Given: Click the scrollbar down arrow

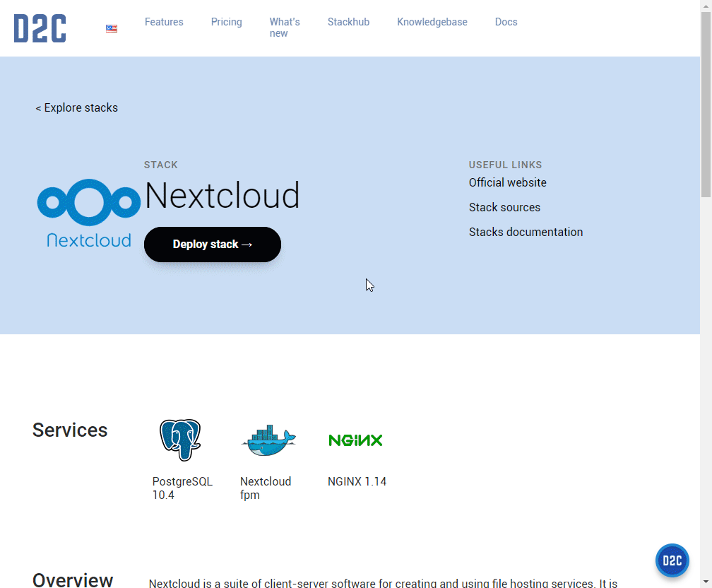Looking at the screenshot, I should [x=706, y=582].
